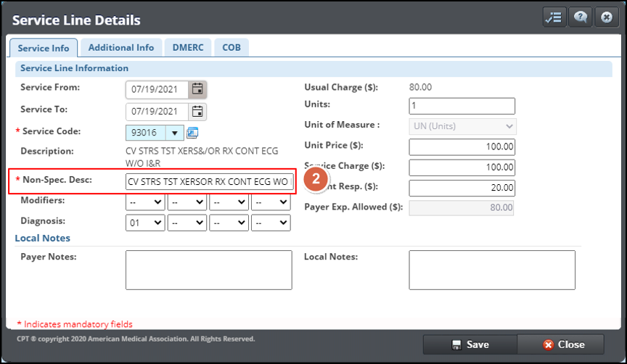Image resolution: width=627 pixels, height=364 pixels.
Task: Open the second Diagnosis dropdown
Action: 187,223
